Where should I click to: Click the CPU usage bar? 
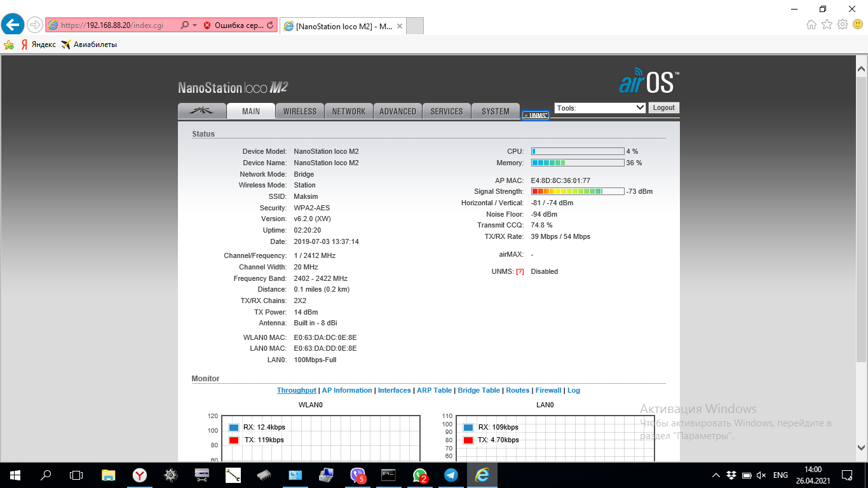tap(578, 151)
